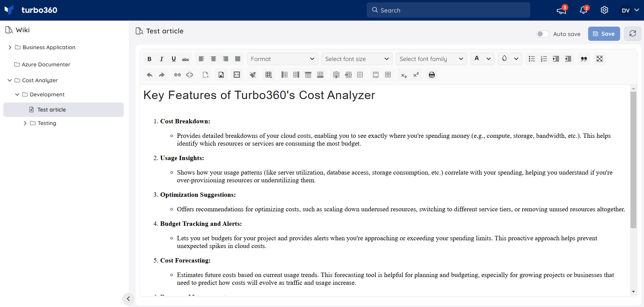644x307 pixels.
Task: Add table row above
Action: pyautogui.click(x=308, y=75)
